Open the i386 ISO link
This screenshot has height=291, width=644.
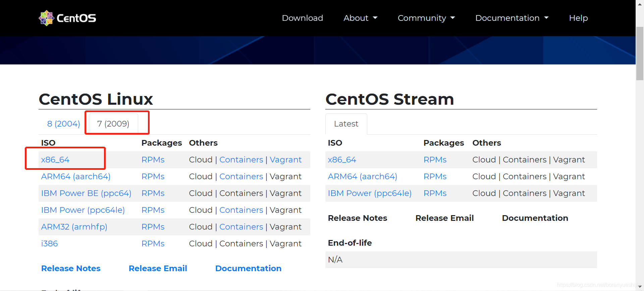pyautogui.click(x=49, y=244)
